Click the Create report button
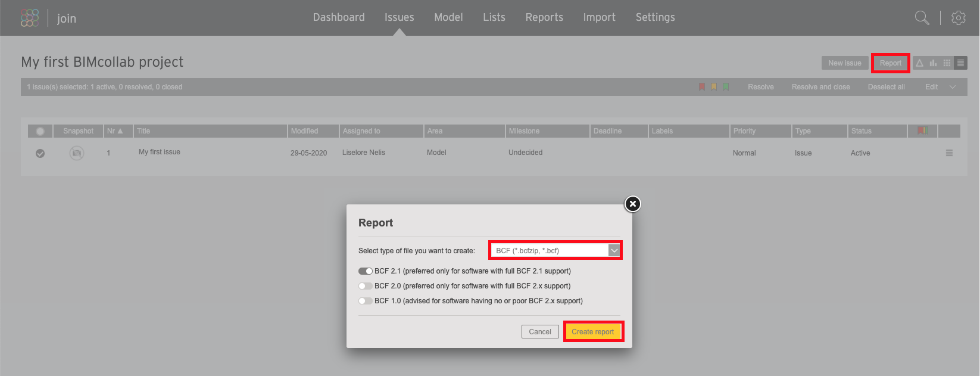 pyautogui.click(x=593, y=332)
